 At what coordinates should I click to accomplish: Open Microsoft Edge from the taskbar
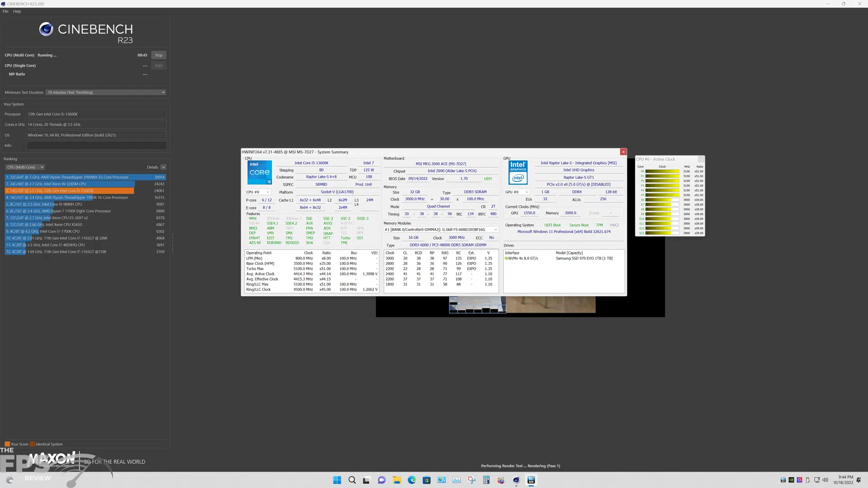click(x=412, y=480)
